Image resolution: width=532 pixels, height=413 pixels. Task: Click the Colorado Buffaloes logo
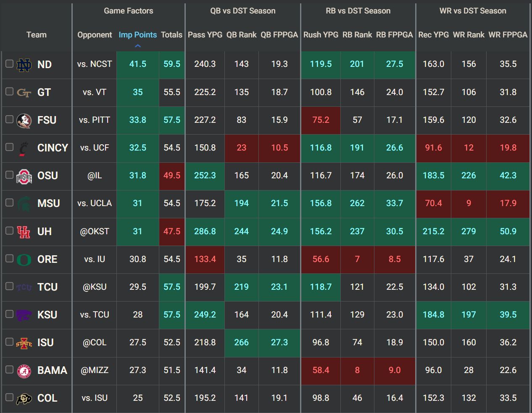click(x=24, y=398)
